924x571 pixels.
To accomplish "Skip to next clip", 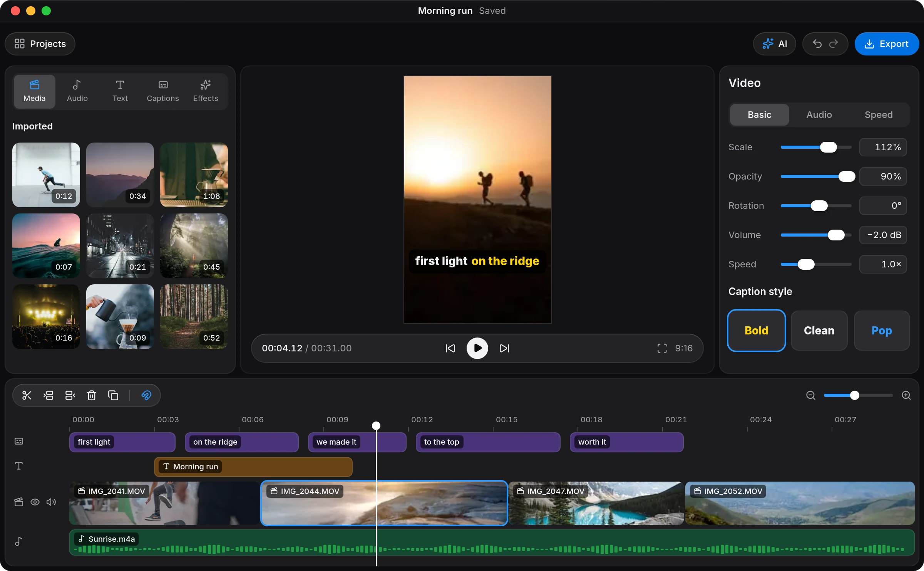I will [504, 348].
